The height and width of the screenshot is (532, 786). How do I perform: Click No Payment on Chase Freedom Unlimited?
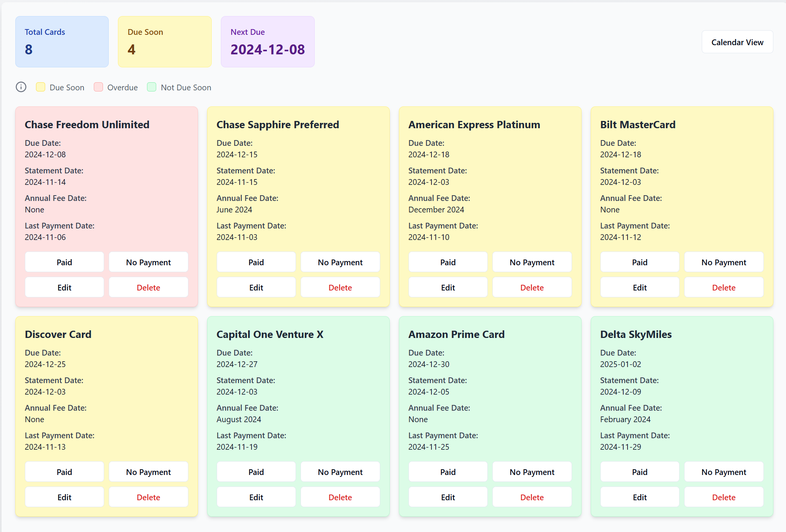149,262
